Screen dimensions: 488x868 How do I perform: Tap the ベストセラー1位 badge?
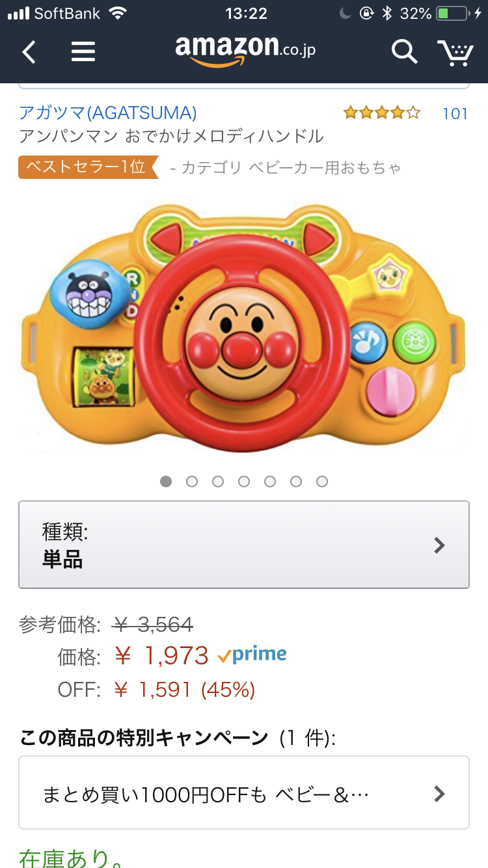pos(88,167)
